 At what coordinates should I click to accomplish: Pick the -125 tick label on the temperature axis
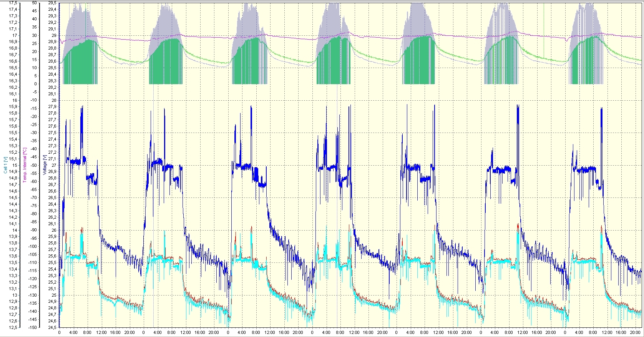click(x=33, y=287)
